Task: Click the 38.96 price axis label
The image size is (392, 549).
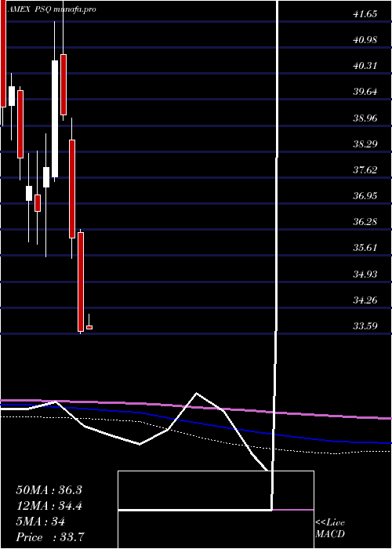Action: tap(365, 118)
